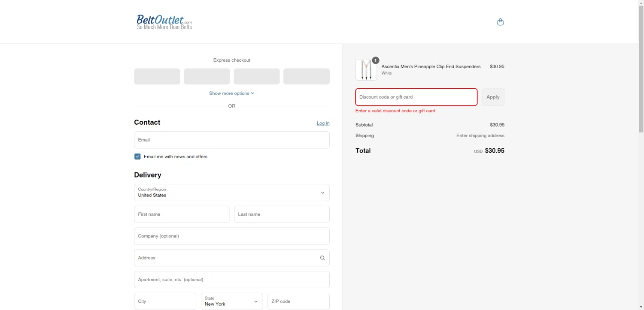Image resolution: width=644 pixels, height=310 pixels.
Task: Click the City field
Action: pyautogui.click(x=165, y=301)
